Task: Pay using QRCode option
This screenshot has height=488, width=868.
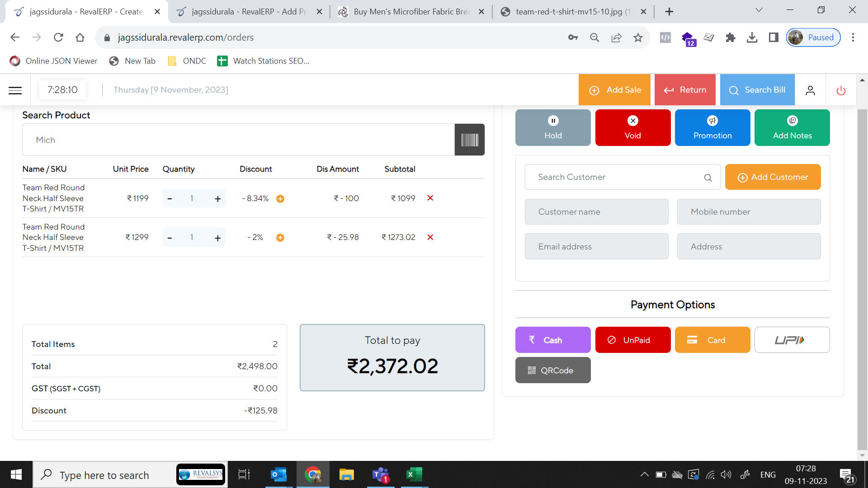Action: (552, 370)
